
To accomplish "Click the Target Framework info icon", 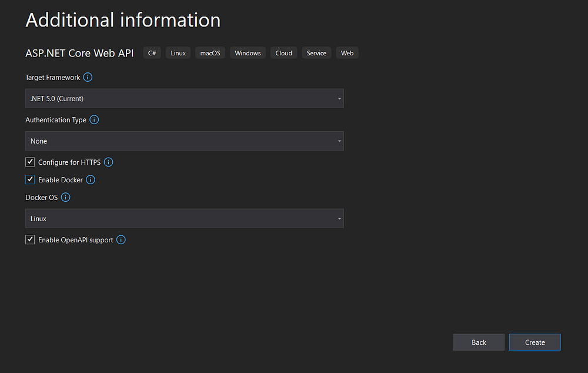I will (88, 77).
